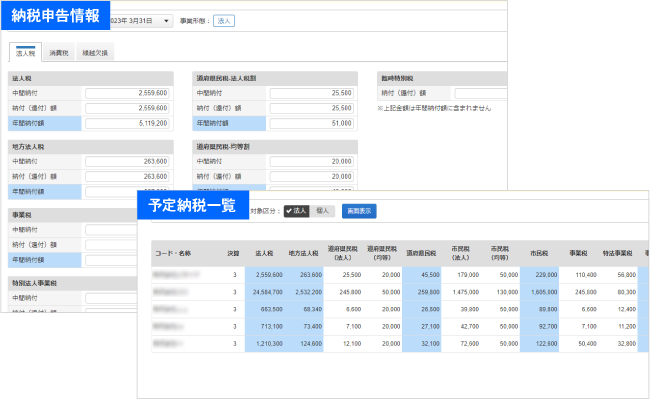Select the 法人 business type button
The width and height of the screenshot is (650, 400).
(x=224, y=21)
